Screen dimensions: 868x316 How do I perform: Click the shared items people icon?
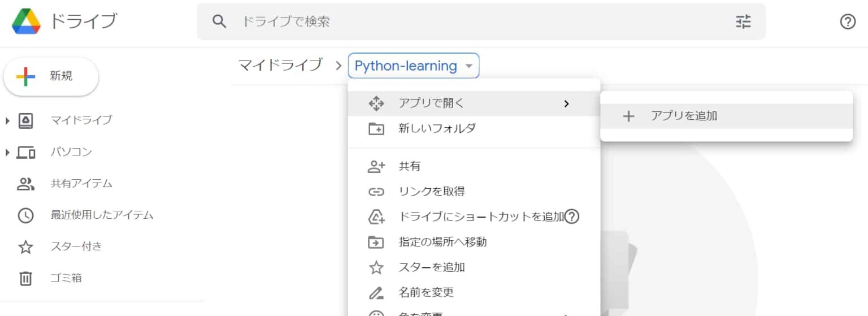point(26,184)
